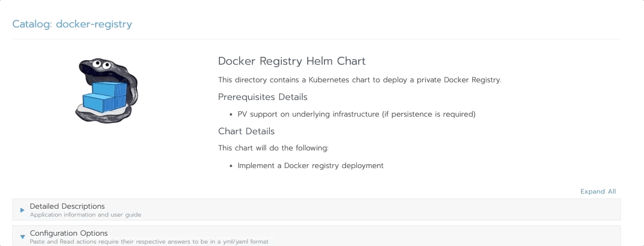Screen dimensions: 644x246
Task: Click 'This chart will do the following' text
Action: 273,148
